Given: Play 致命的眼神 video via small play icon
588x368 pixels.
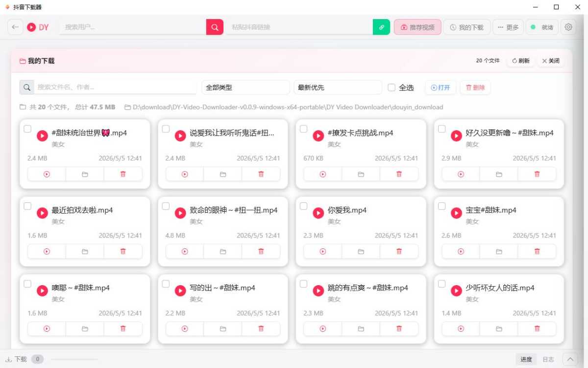Looking at the screenshot, I should [x=185, y=251].
